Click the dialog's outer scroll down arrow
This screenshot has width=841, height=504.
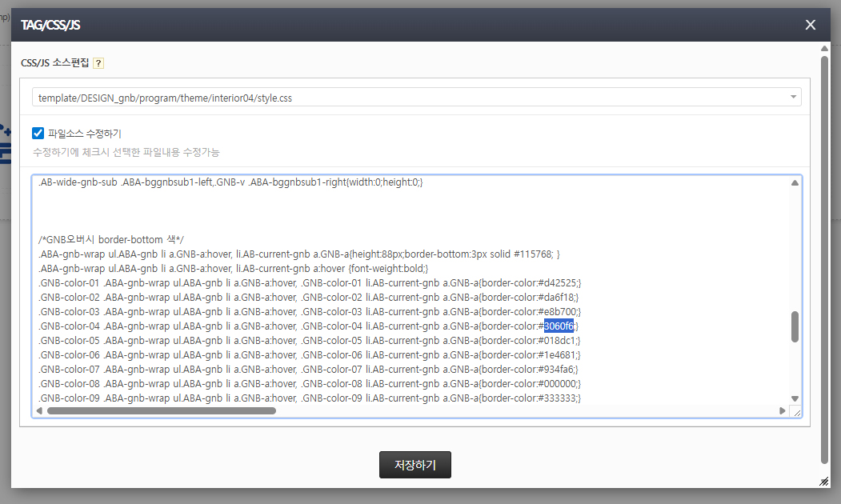[x=824, y=470]
